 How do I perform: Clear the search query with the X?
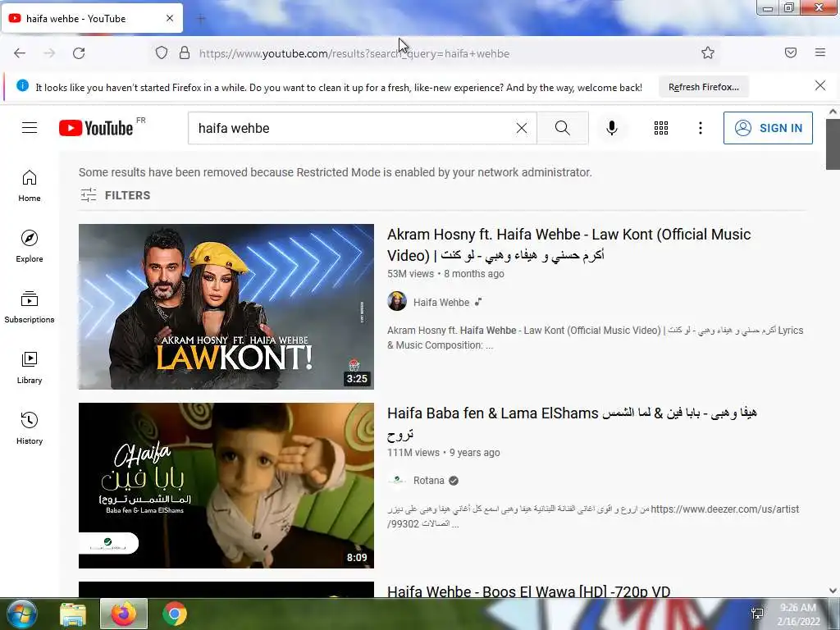(x=521, y=128)
